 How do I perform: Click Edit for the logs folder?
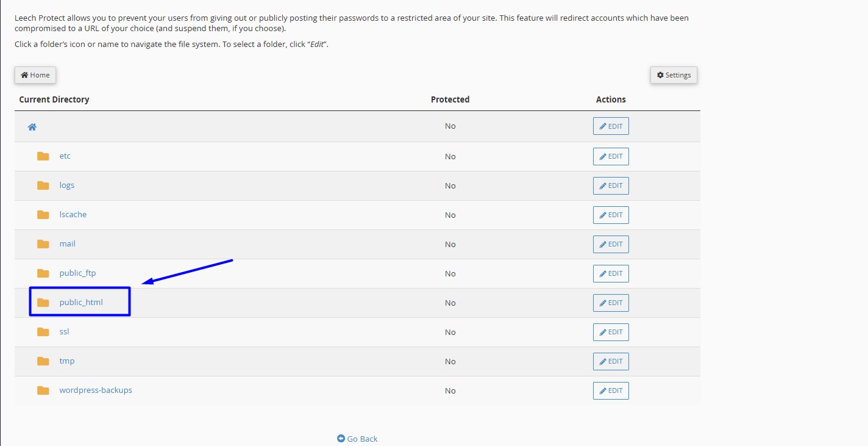pyautogui.click(x=611, y=185)
